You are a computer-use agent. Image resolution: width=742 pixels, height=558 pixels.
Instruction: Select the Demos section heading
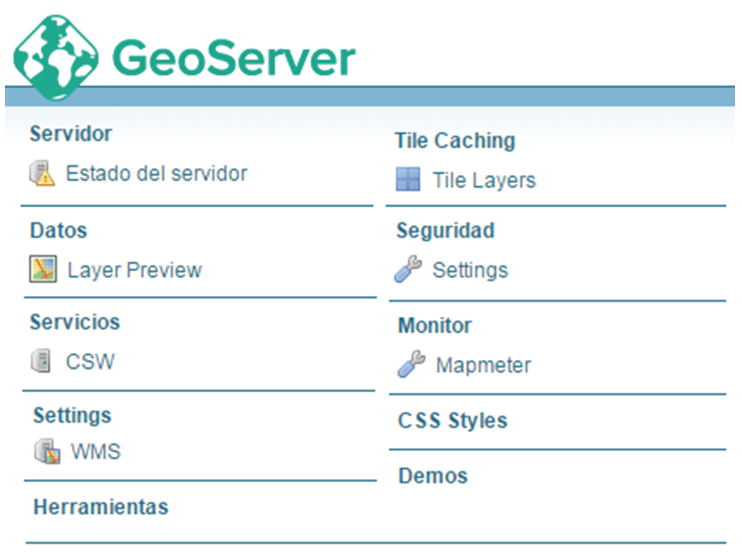coord(433,476)
